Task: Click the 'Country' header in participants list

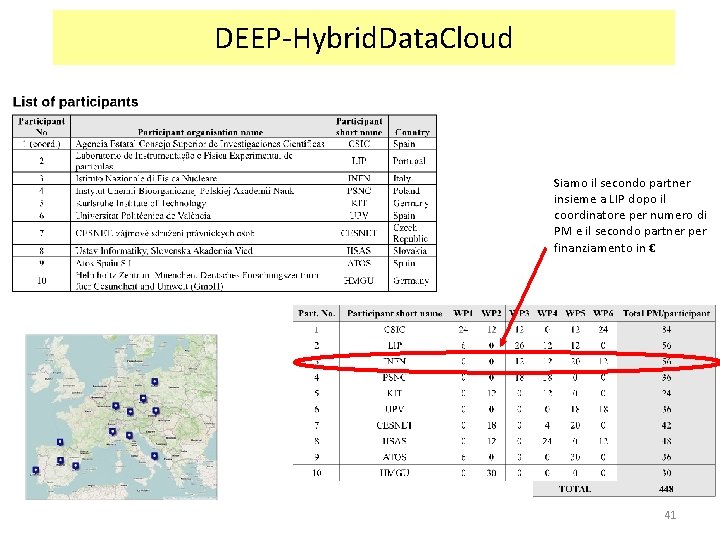Action: [x=412, y=132]
